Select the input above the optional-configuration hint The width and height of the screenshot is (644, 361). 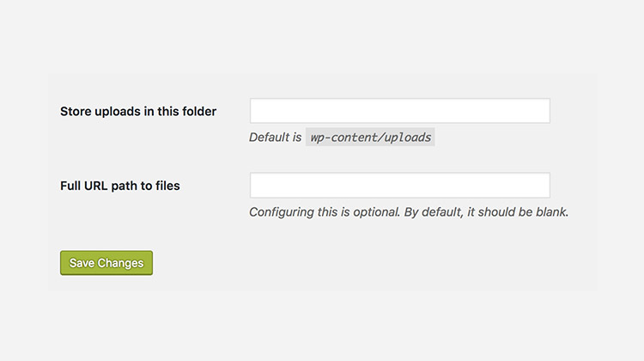point(399,186)
